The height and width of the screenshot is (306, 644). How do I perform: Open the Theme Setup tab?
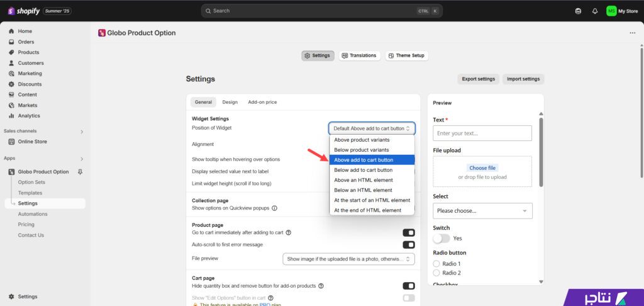click(407, 55)
